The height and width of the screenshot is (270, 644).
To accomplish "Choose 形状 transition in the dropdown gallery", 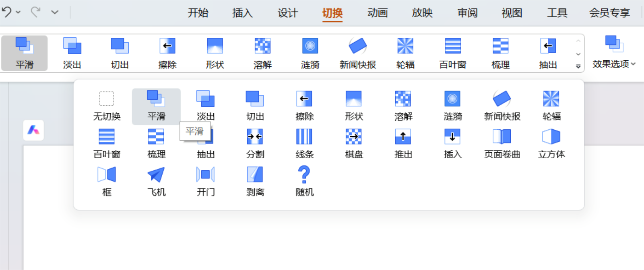I will click(354, 106).
